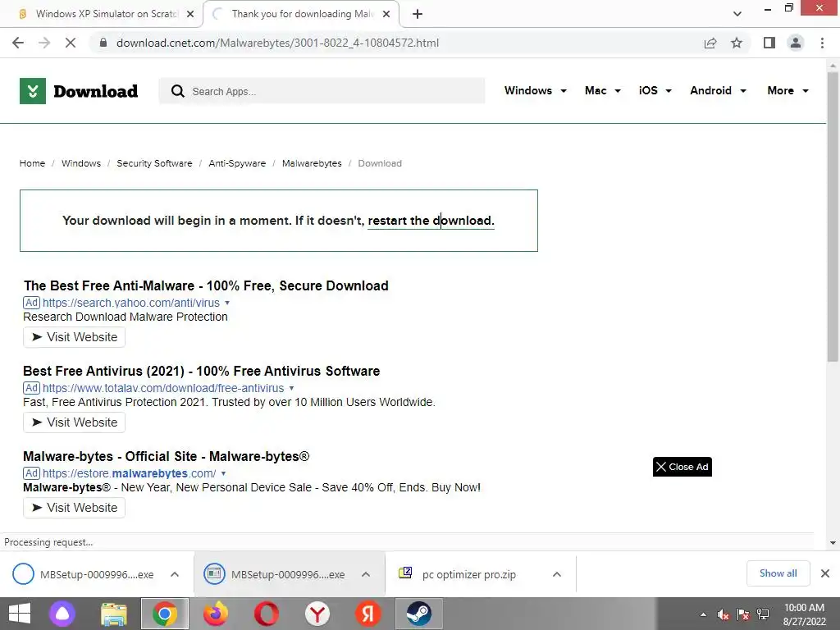This screenshot has height=630, width=840.
Task: Click the browser forward arrow
Action: tap(44, 43)
